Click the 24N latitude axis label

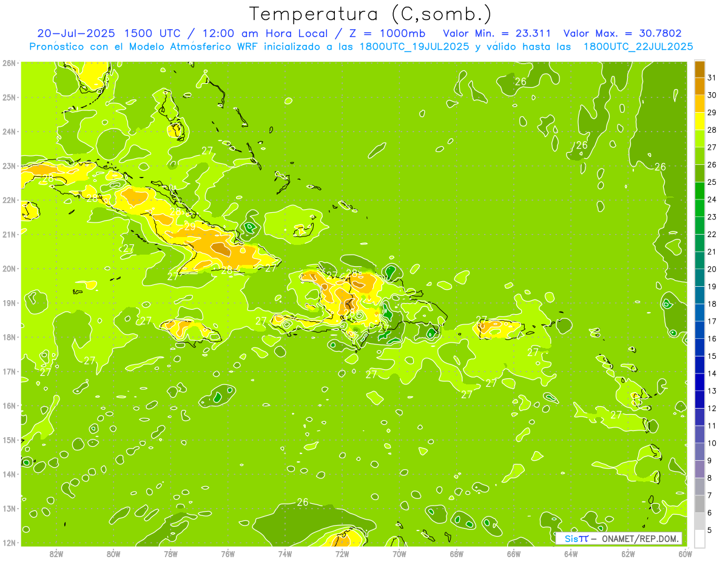tap(9, 131)
